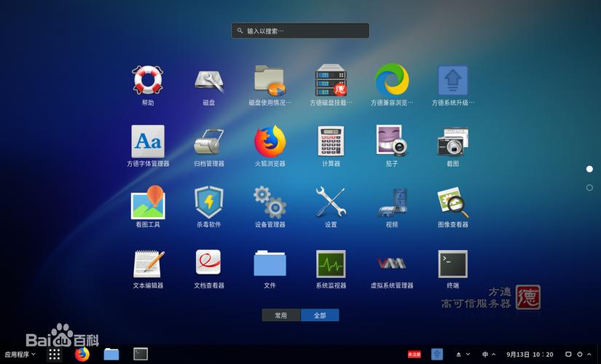Toggle the show-applications grid button in taskbar
The height and width of the screenshot is (364, 601).
55,355
